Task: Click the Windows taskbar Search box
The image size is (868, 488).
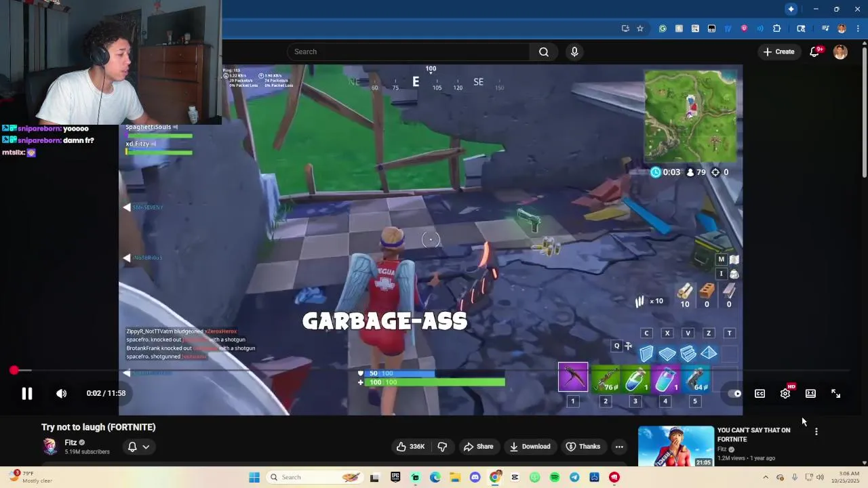Action: (314, 477)
